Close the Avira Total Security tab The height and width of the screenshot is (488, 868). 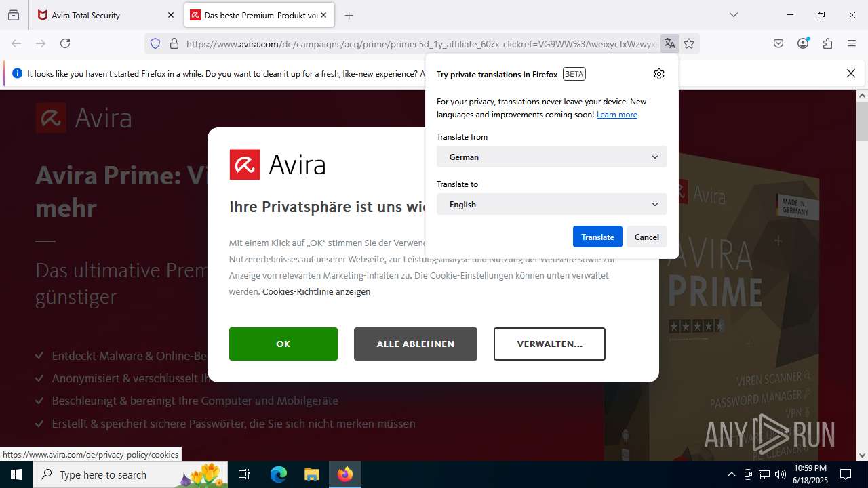[x=170, y=15]
